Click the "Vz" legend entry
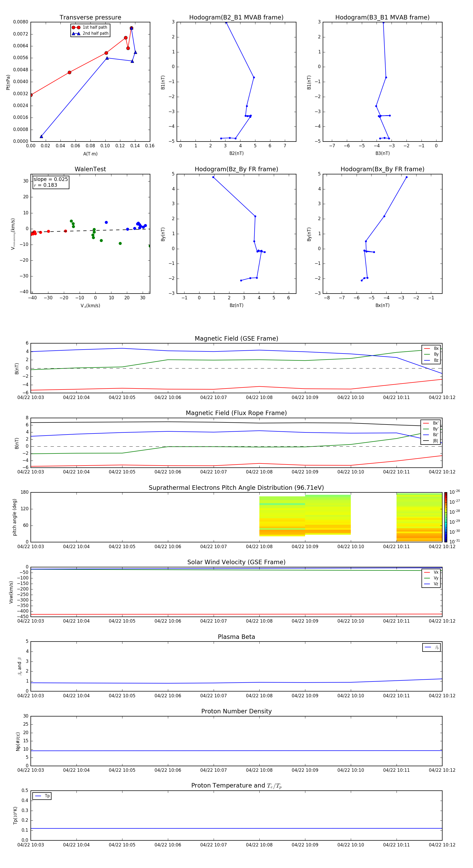This screenshot has width=473, height=868. (x=431, y=584)
